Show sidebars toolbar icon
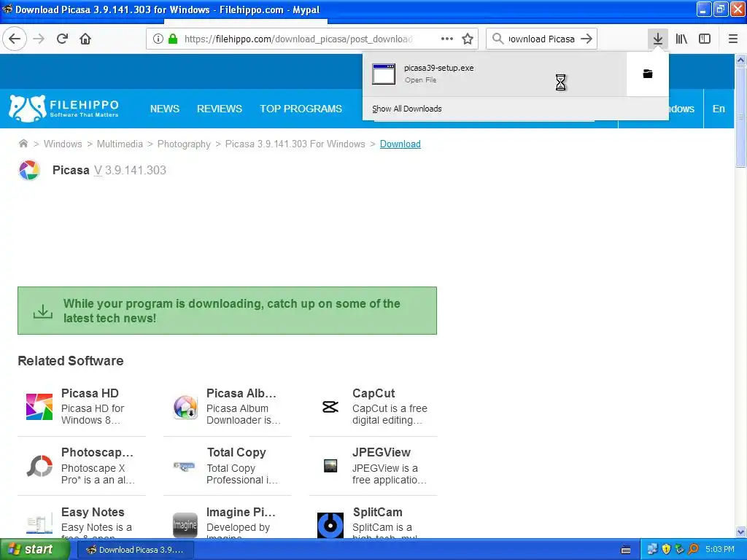Image resolution: width=747 pixels, height=560 pixels. [x=705, y=39]
